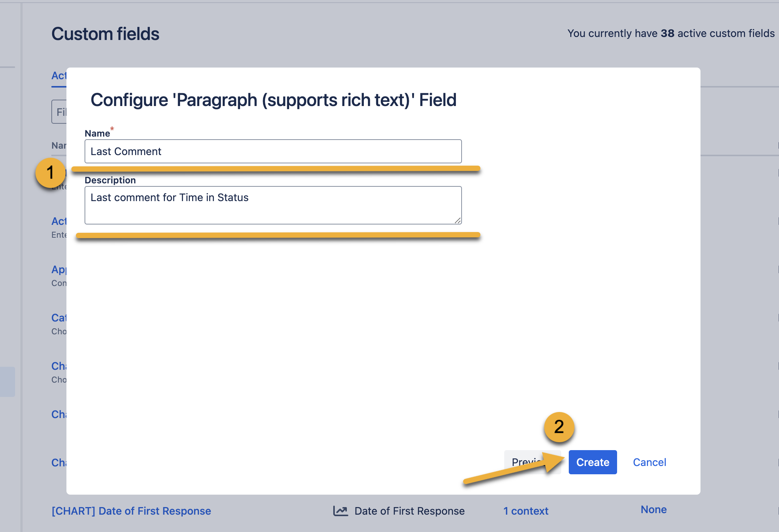Click the Cancel link

[649, 462]
